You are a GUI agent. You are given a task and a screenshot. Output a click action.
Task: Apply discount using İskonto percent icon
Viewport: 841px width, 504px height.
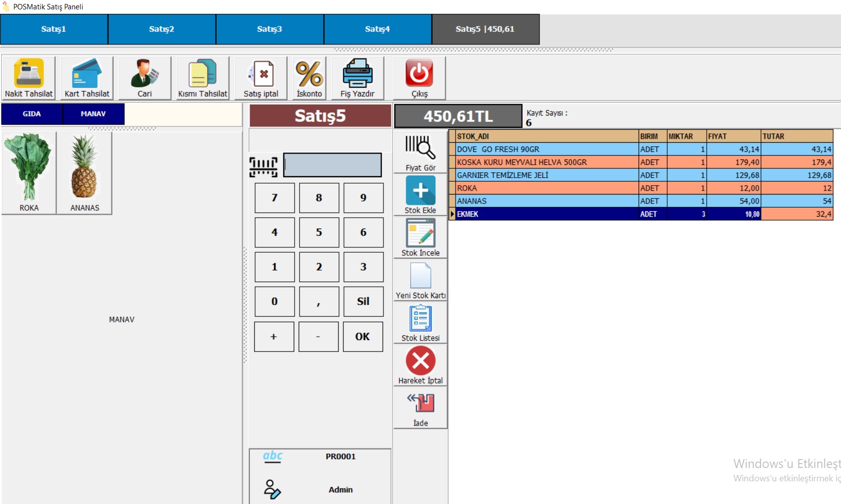point(309,74)
